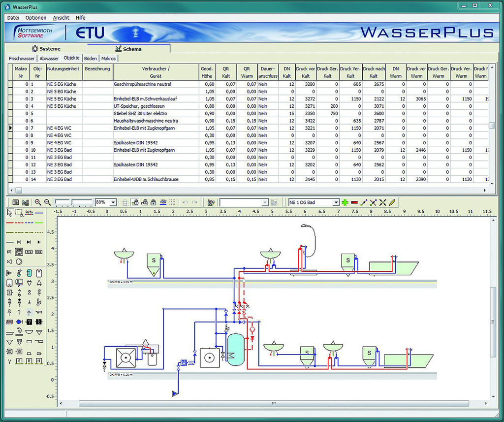The width and height of the screenshot is (504, 422).
Task: Open the 80% zoom dropdown
Action: (x=113, y=202)
